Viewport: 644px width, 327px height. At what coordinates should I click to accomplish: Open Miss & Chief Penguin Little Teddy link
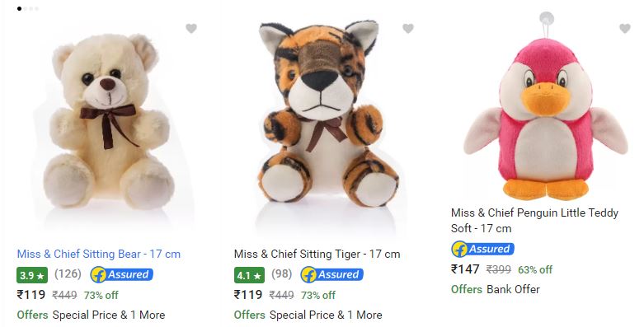pos(534,220)
